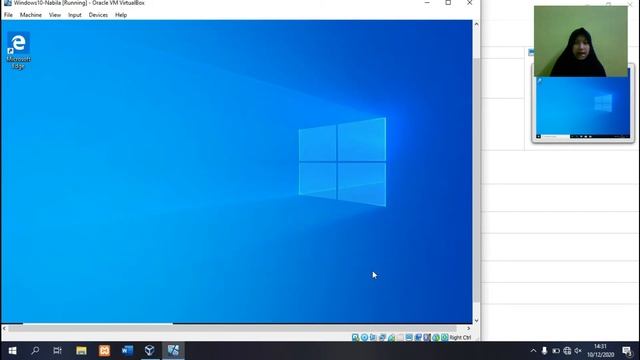Maximize the VirtualBox VM window

(448, 3)
